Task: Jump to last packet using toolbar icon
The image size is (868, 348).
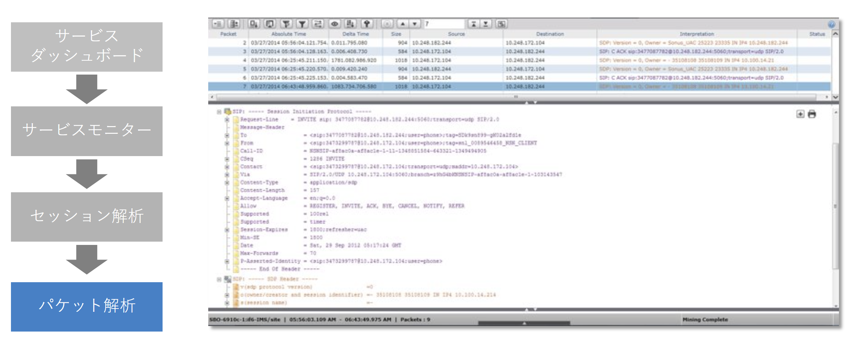Action: 486,23
